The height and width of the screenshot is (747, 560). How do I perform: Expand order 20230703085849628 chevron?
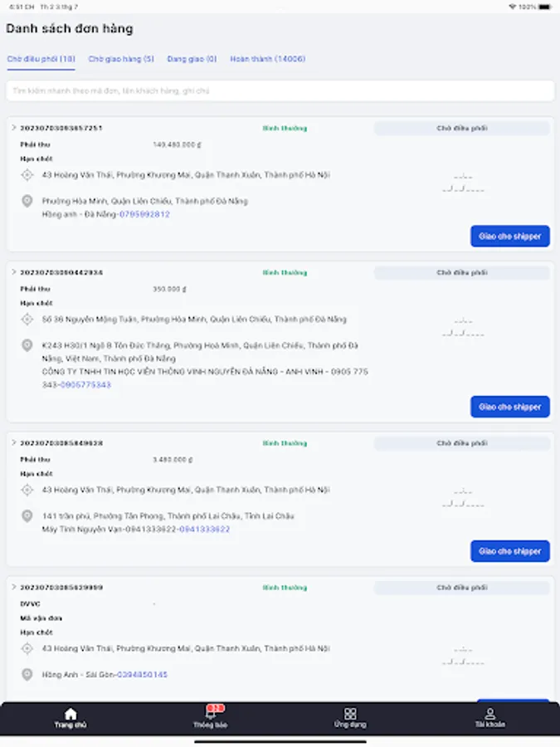point(13,443)
